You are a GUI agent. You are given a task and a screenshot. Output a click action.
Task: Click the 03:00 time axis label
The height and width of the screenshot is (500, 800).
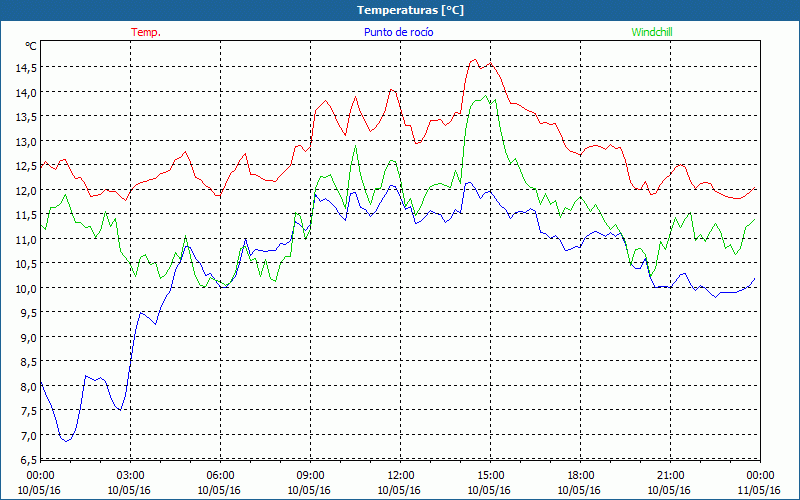pyautogui.click(x=131, y=476)
